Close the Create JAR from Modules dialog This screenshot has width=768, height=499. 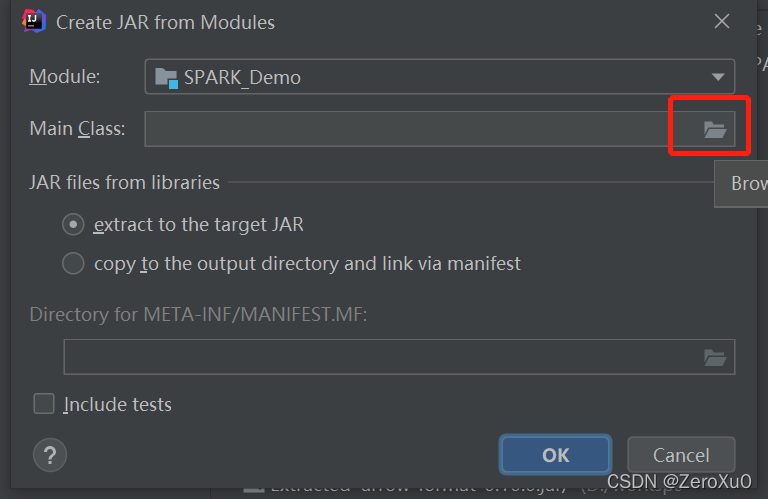(721, 21)
